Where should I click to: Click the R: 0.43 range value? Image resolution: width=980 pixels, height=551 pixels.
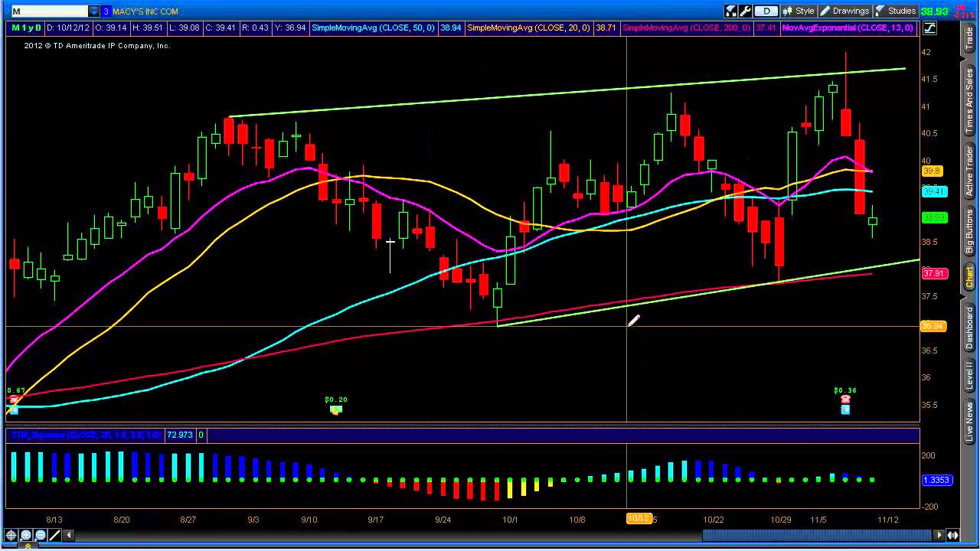point(256,28)
